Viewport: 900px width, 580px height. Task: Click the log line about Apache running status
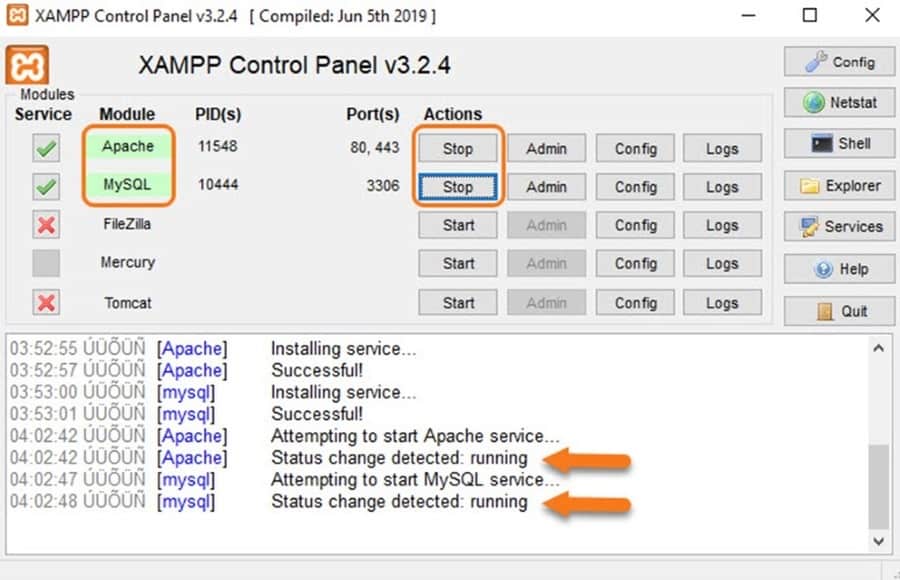coord(398,458)
